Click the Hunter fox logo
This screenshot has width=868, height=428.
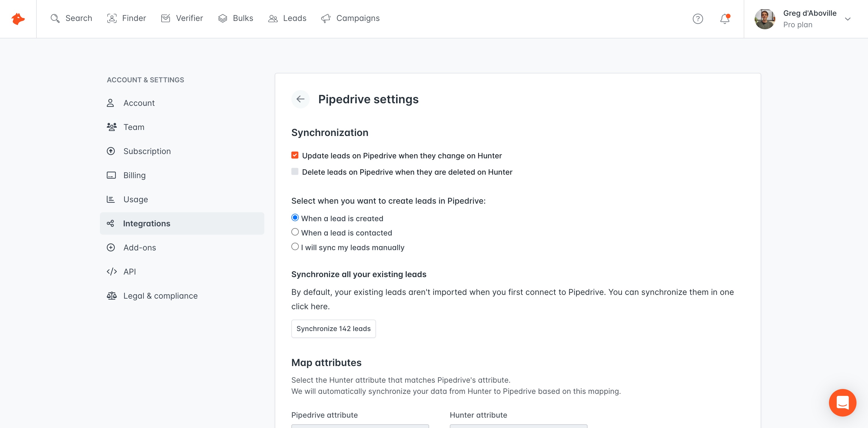(x=18, y=19)
